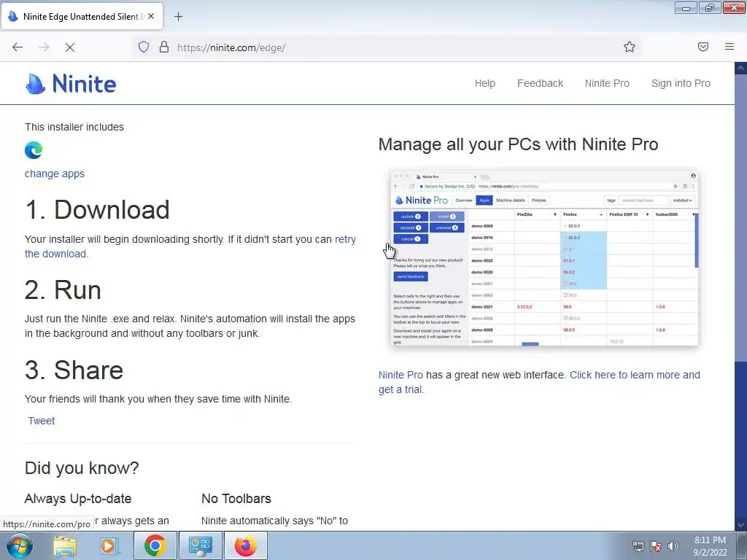This screenshot has width=747, height=560.
Task: Click scrollbar up arrow
Action: coord(740,68)
